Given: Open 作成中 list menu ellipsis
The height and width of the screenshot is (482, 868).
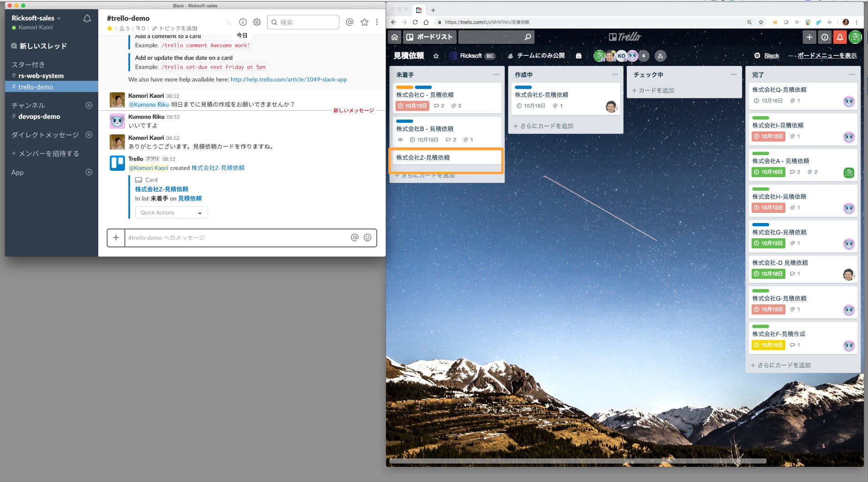Looking at the screenshot, I should click(x=614, y=75).
